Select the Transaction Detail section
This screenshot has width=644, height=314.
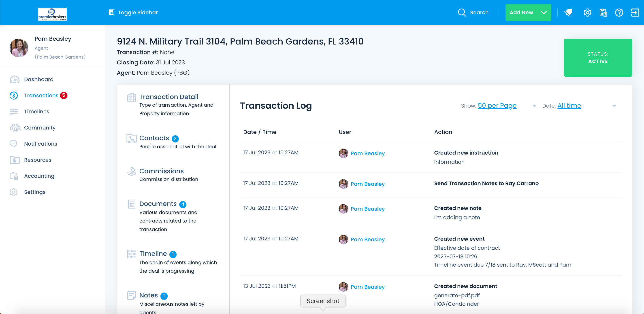[168, 97]
